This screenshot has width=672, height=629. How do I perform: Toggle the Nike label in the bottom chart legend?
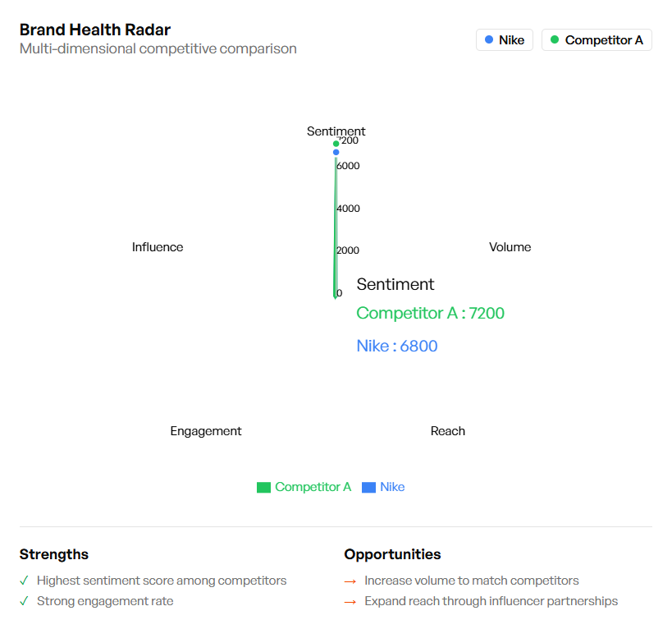tap(391, 487)
